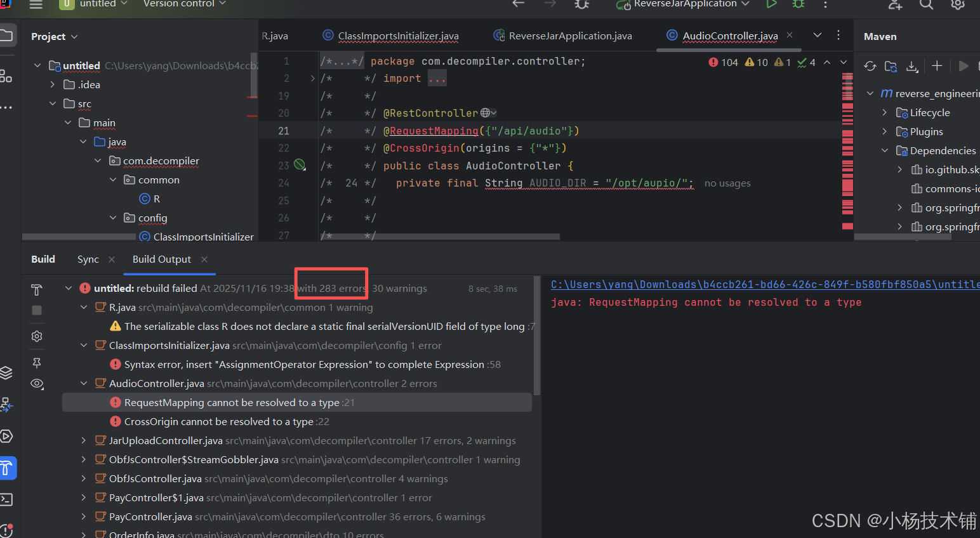Open the file path link in build output
The image size is (980, 538).
pos(765,284)
